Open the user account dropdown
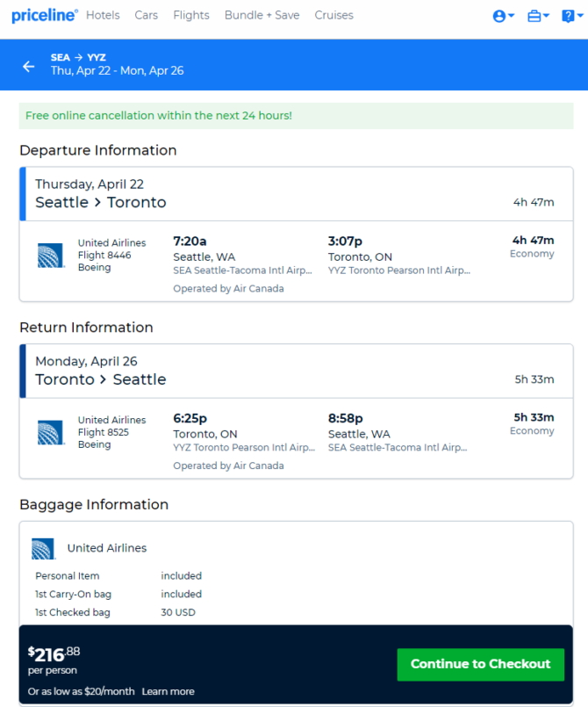 click(503, 16)
